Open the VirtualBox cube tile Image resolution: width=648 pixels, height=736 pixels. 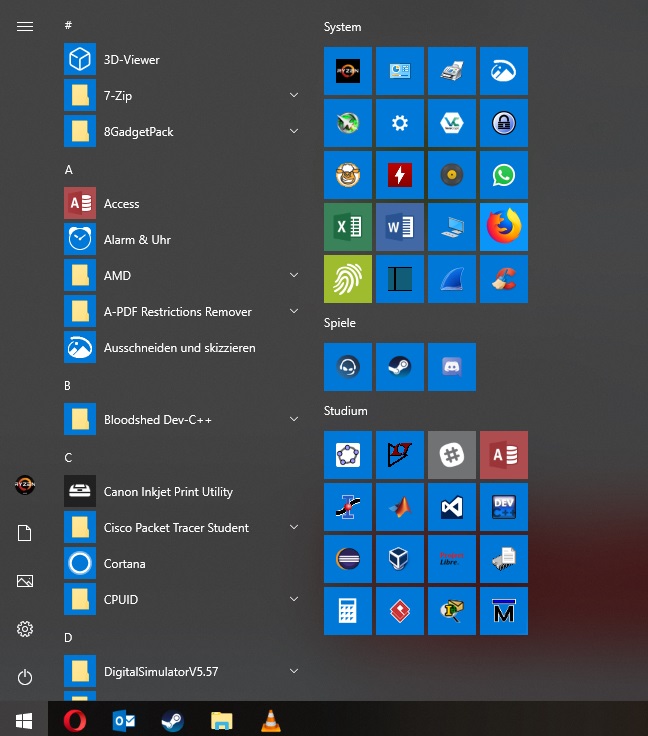[400, 559]
